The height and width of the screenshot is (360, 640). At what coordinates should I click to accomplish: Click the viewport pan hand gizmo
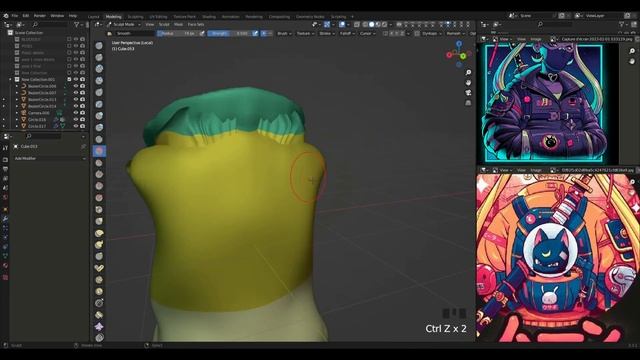[469, 83]
